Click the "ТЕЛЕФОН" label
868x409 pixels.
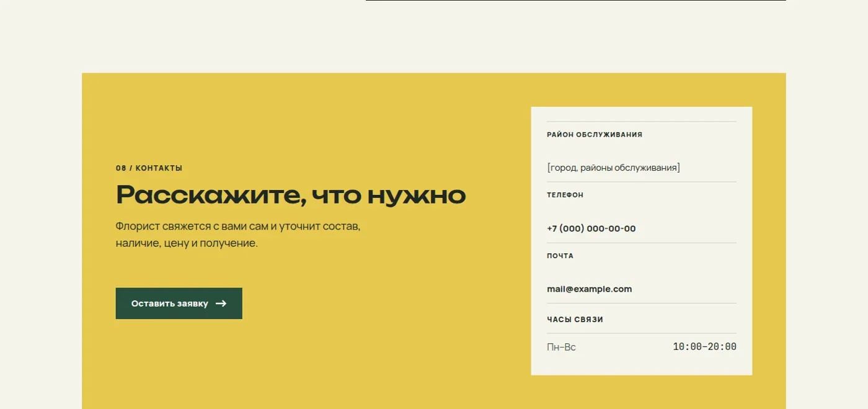(x=565, y=195)
